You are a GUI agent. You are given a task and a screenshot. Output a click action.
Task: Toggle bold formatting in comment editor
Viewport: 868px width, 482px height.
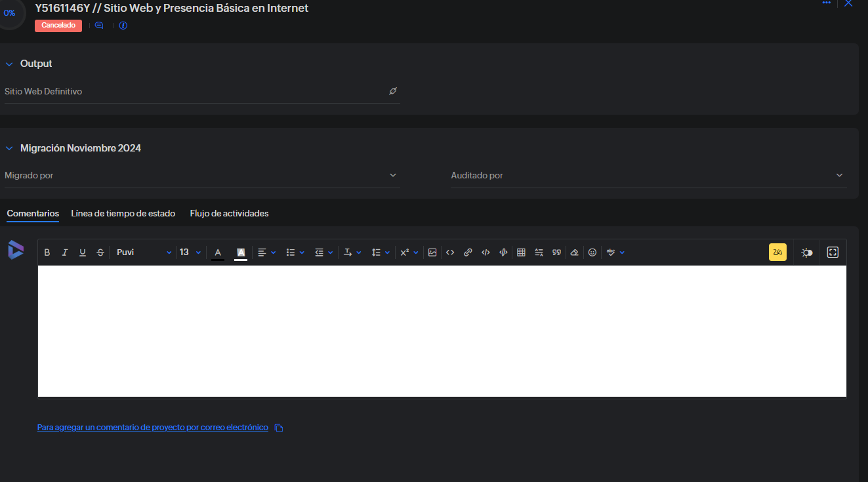47,252
